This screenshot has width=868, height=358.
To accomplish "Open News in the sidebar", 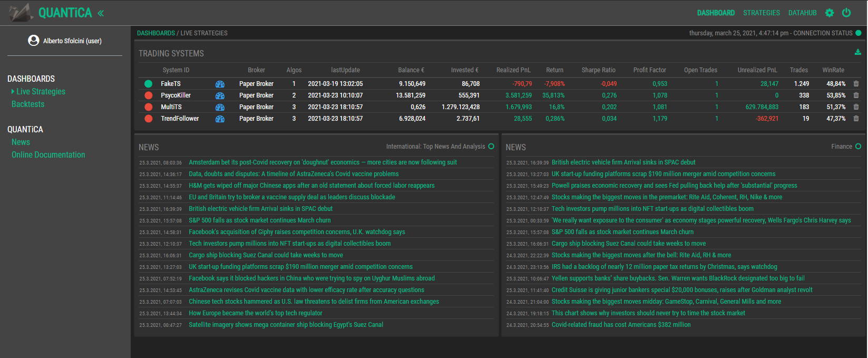I will tap(21, 142).
